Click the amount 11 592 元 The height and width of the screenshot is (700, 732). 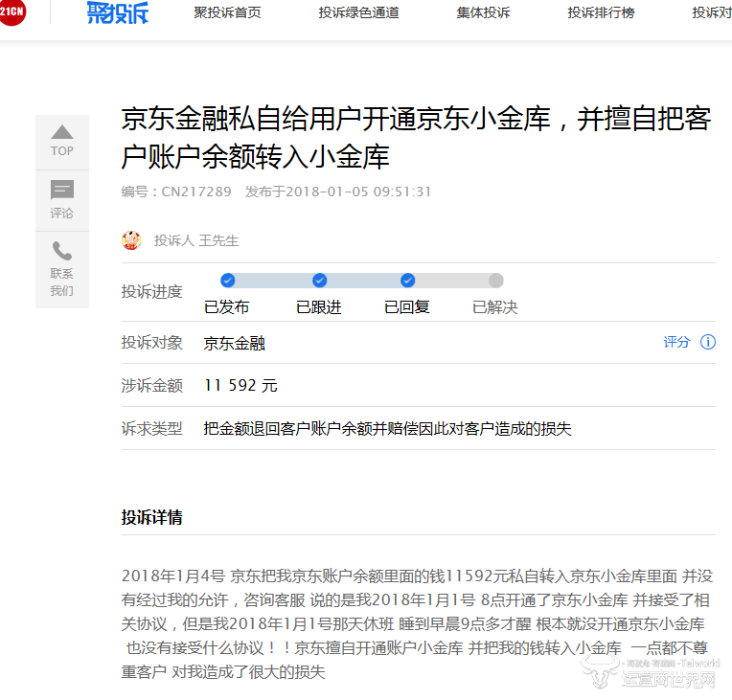tap(240, 386)
